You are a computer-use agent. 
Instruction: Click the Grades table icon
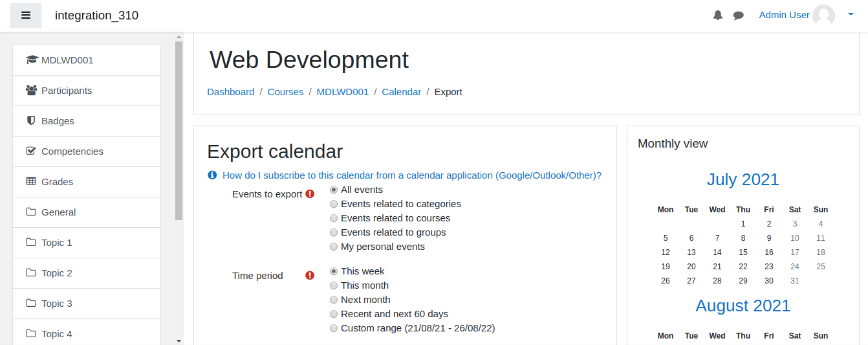[x=31, y=182]
